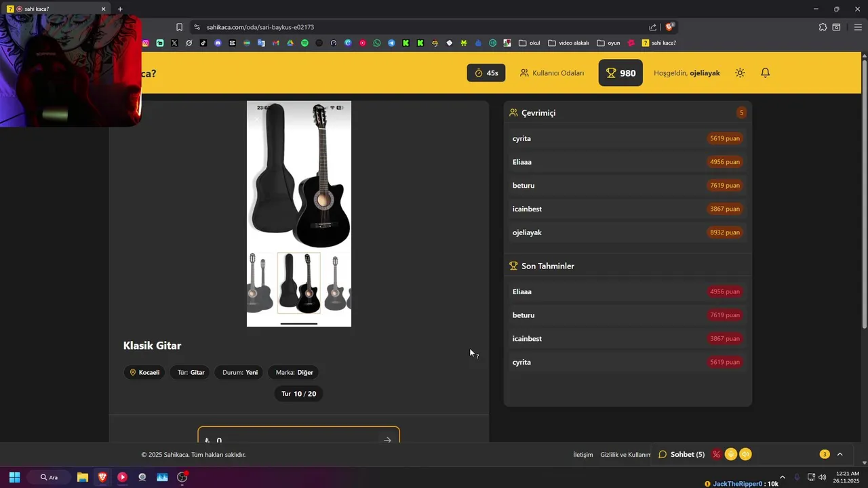Click the page vertical scrollbar down arrow

pos(863,463)
